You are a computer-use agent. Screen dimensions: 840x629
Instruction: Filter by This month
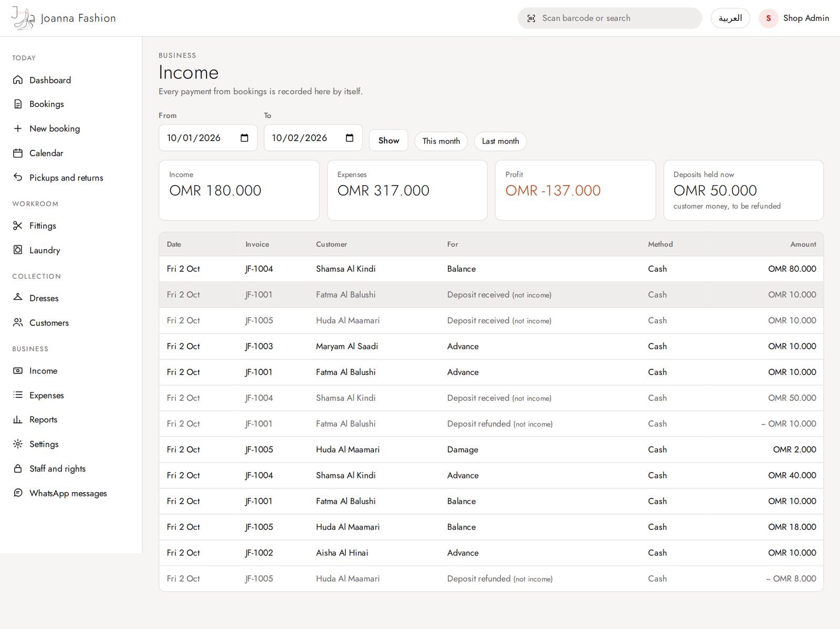point(441,141)
